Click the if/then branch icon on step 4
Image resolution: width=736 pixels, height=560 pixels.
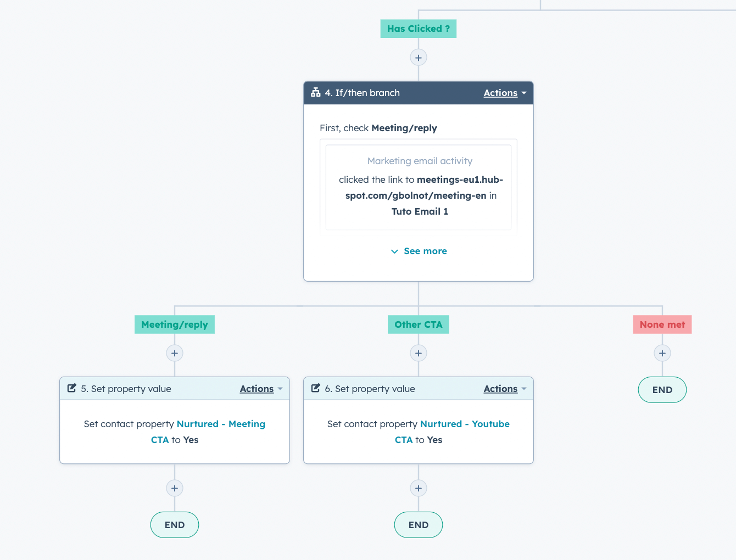pos(316,93)
